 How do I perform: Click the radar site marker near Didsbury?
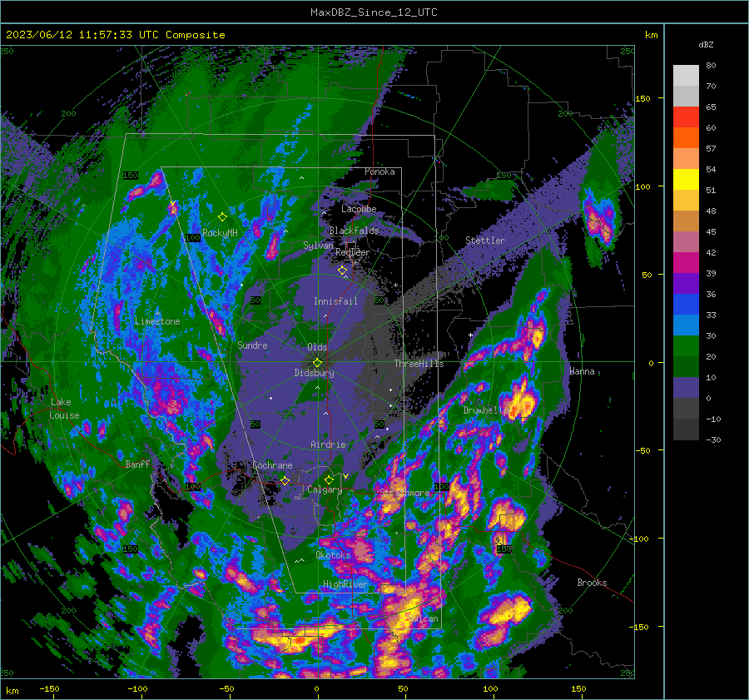317,363
